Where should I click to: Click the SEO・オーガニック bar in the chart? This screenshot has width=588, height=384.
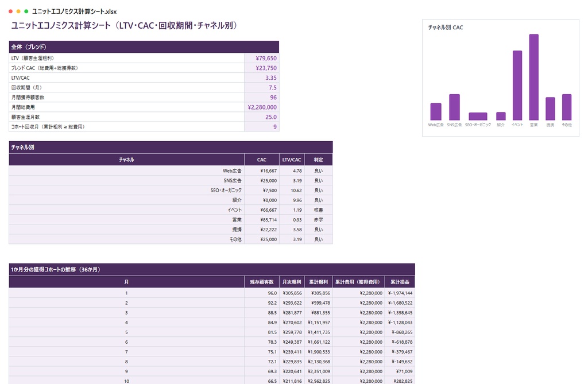click(478, 117)
